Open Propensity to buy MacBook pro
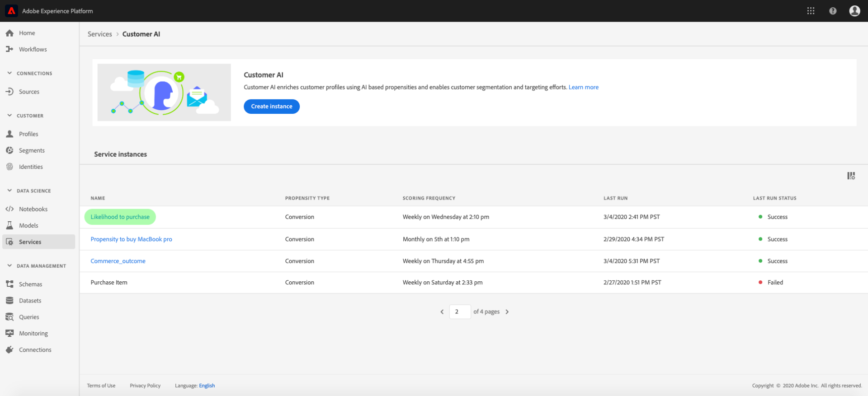 pyautogui.click(x=131, y=239)
